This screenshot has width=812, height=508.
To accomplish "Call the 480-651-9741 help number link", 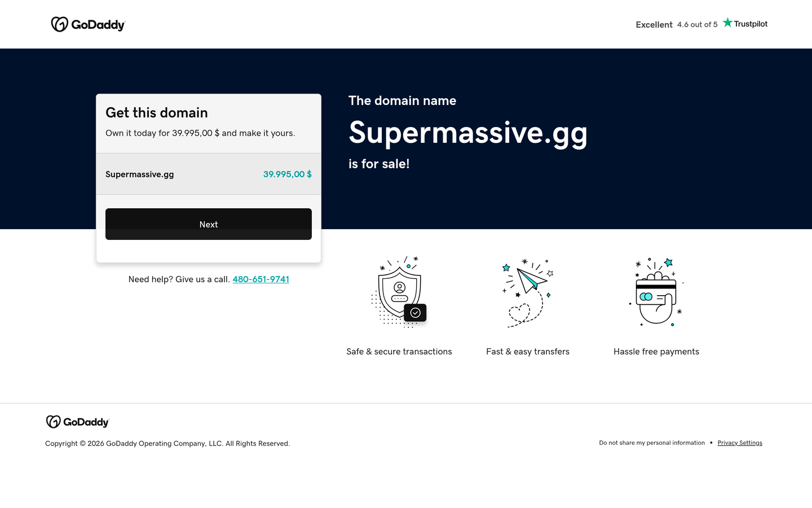I will [261, 279].
